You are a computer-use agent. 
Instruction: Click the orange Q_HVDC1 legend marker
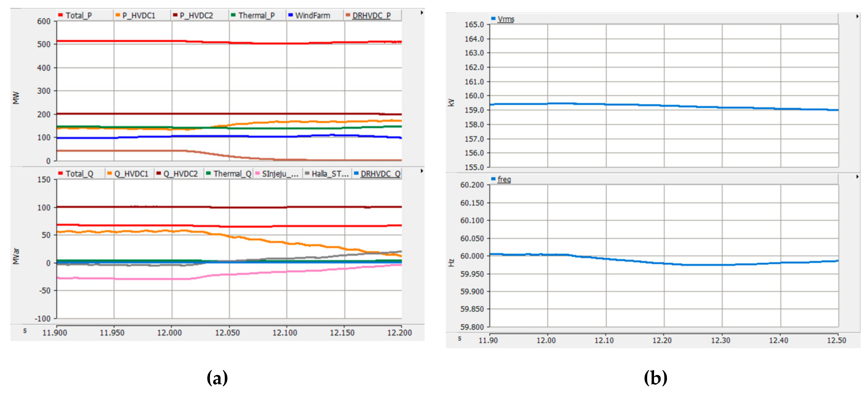pyautogui.click(x=109, y=173)
